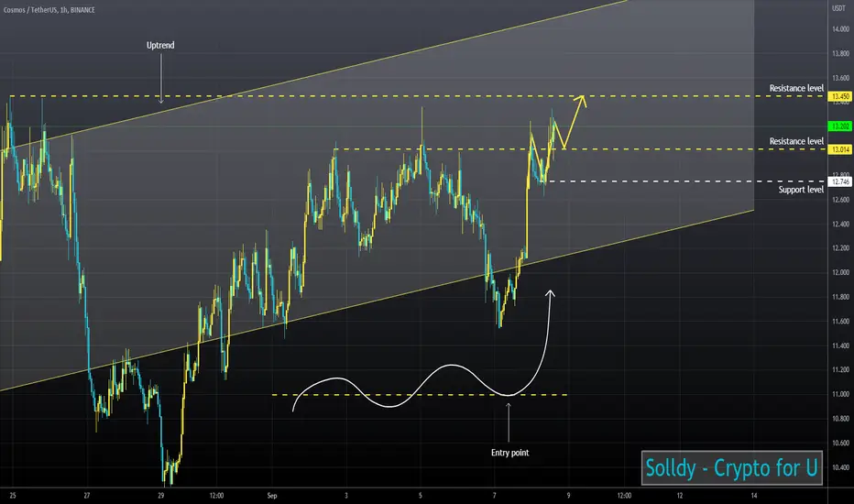Image resolution: width=854 pixels, height=504 pixels.
Task: Click the 12.200 price axis label
Action: pyautogui.click(x=840, y=248)
